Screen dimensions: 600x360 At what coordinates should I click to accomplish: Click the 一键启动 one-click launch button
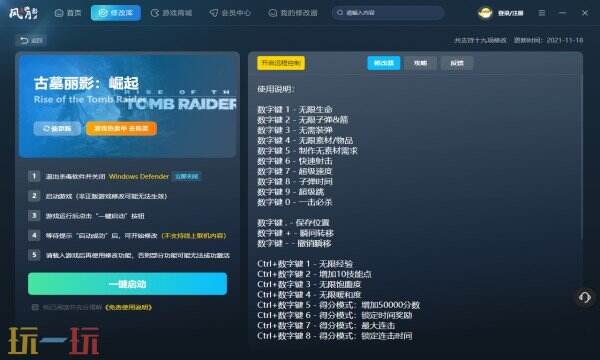(127, 284)
